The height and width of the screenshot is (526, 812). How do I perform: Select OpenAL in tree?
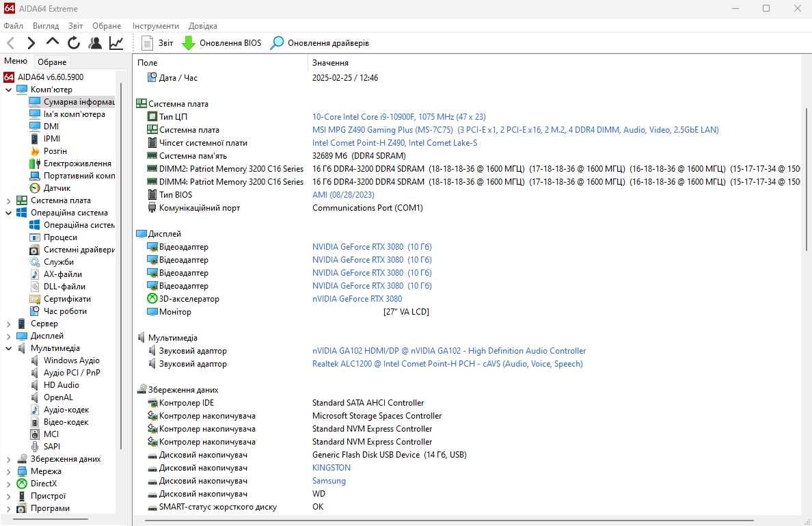coord(58,397)
